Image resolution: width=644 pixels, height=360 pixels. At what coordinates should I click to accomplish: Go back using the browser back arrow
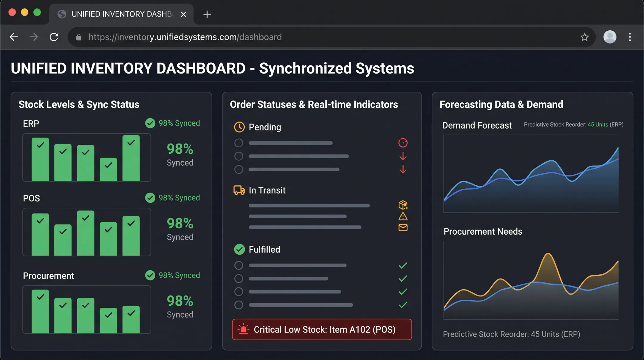point(14,37)
